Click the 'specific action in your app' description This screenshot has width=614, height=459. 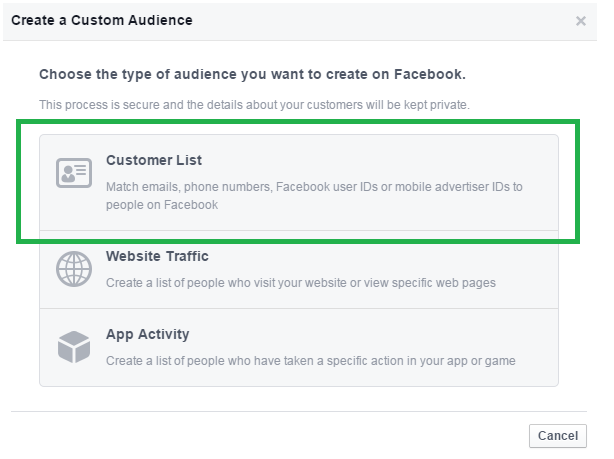pos(311,361)
